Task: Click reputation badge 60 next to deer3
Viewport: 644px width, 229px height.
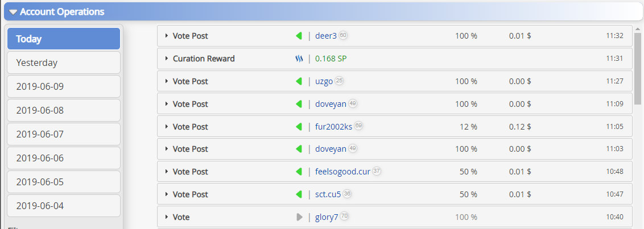Action: [344, 35]
